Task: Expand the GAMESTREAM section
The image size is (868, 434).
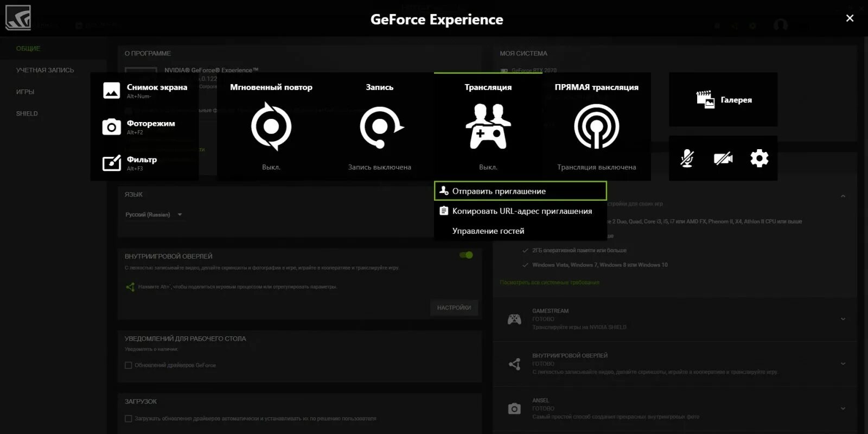Action: (x=843, y=319)
